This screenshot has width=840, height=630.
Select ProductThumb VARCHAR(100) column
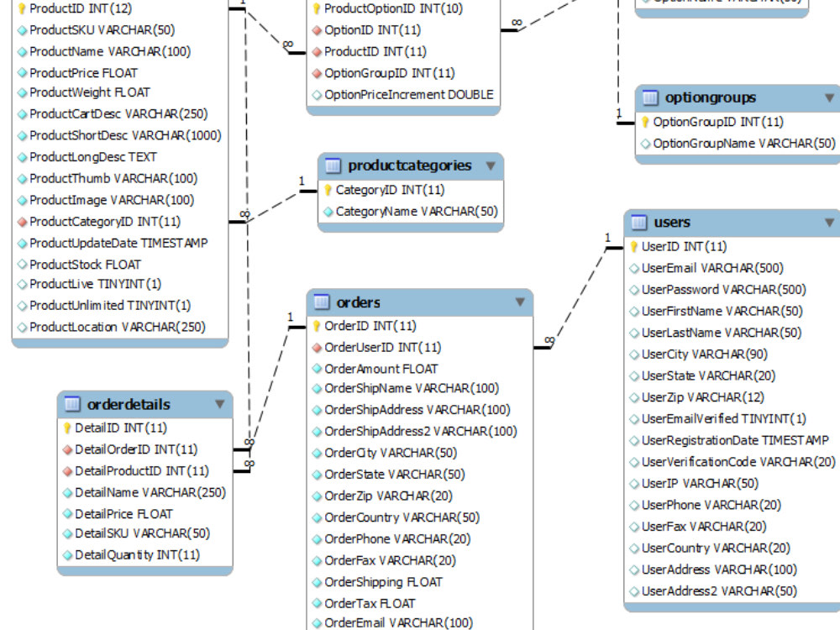113,179
